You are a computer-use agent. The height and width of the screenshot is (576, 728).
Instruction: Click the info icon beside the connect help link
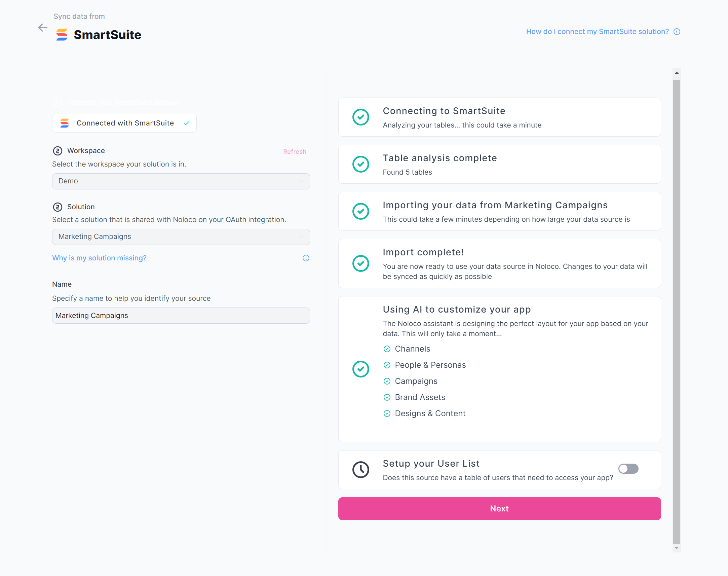coord(677,32)
